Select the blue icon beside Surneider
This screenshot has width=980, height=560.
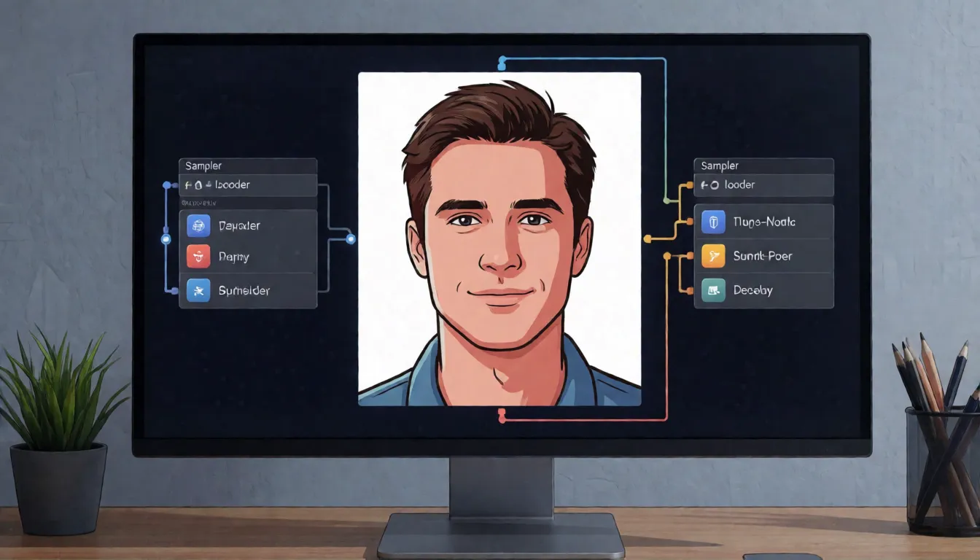pos(198,290)
